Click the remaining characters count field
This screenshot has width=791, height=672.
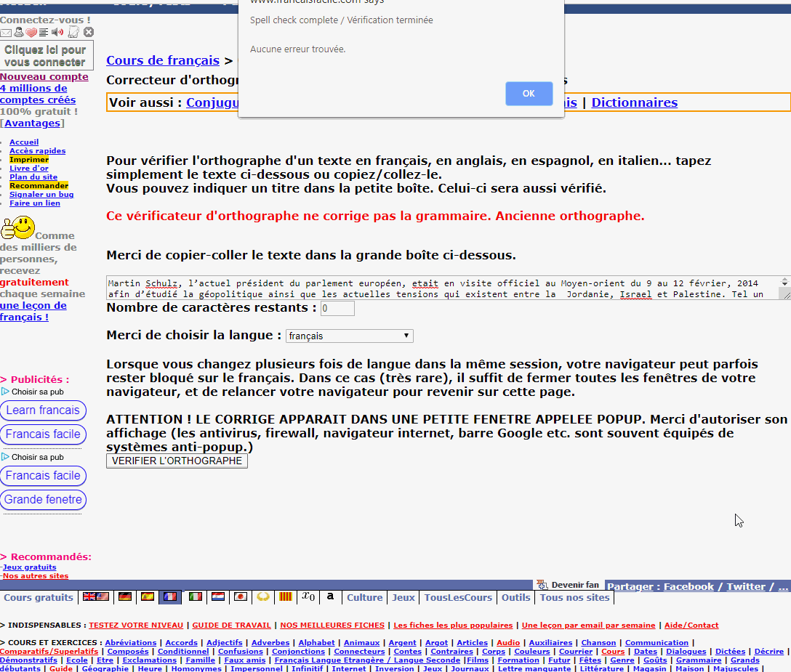click(337, 309)
